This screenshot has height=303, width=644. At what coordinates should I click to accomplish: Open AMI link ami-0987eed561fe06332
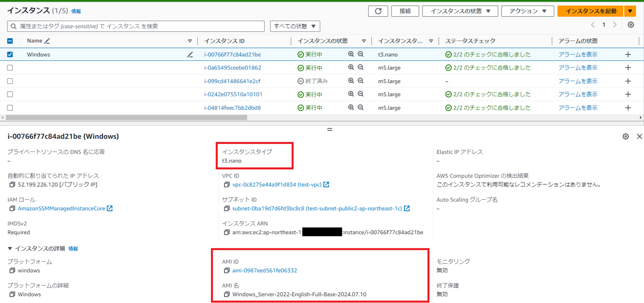click(x=265, y=270)
